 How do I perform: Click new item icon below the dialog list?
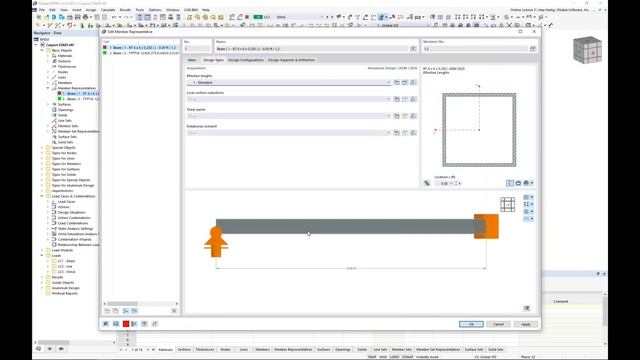[107, 311]
